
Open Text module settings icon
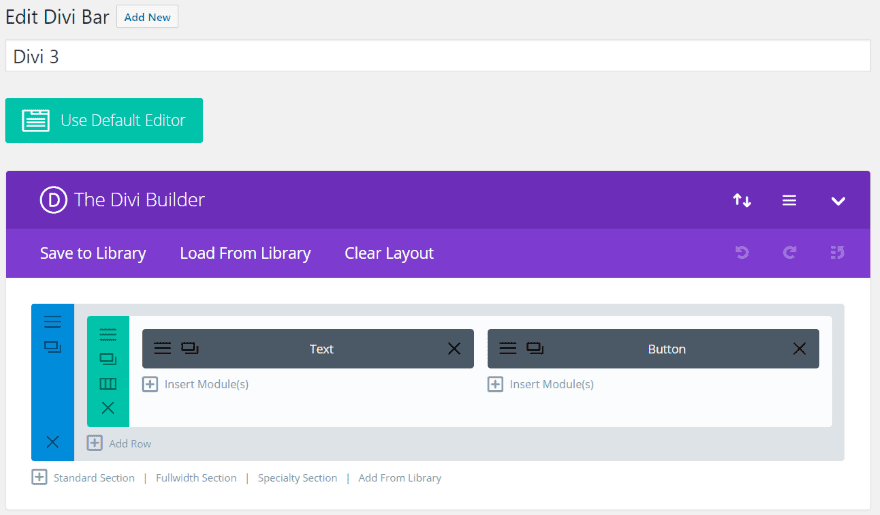click(162, 349)
